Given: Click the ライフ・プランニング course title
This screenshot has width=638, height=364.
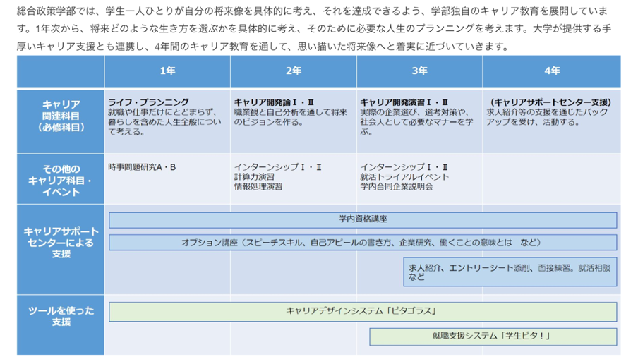Looking at the screenshot, I should (x=149, y=102).
